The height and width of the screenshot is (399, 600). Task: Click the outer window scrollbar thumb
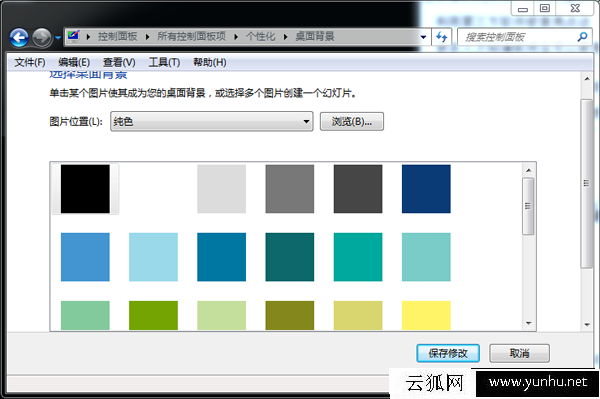587,184
